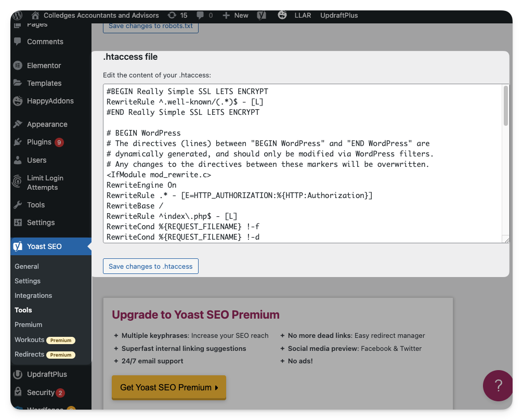This screenshot has width=523, height=420.
Task: Click the Security shield icon in sidebar
Action: tap(18, 392)
